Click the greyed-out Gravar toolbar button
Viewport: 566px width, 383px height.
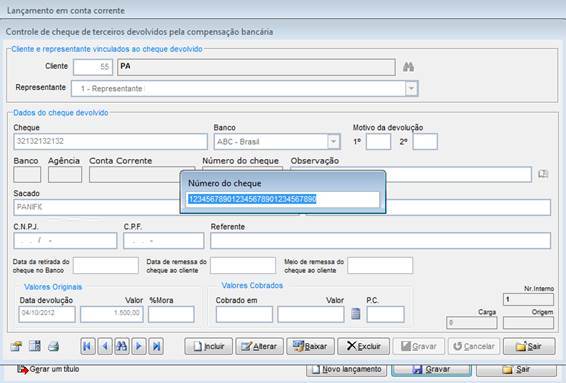[x=419, y=347]
